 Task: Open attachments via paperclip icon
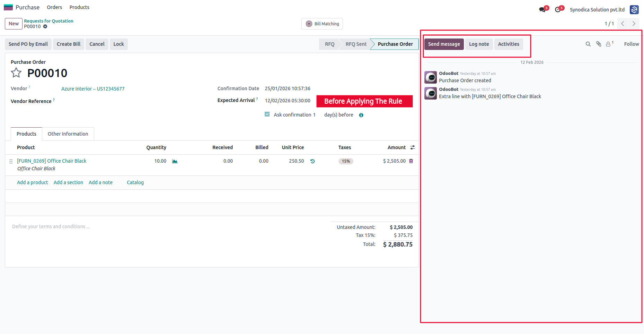599,44
